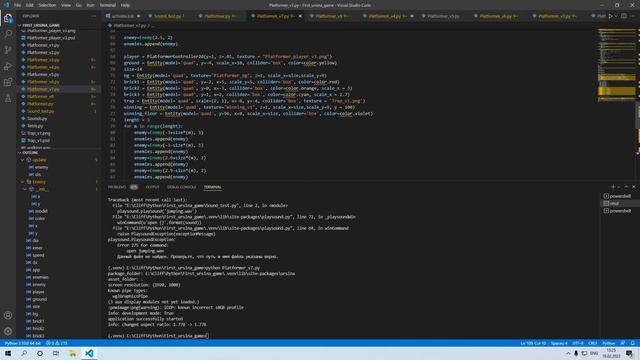
Task: Jump to ground symbol in Outline
Action: pyautogui.click(x=39, y=299)
